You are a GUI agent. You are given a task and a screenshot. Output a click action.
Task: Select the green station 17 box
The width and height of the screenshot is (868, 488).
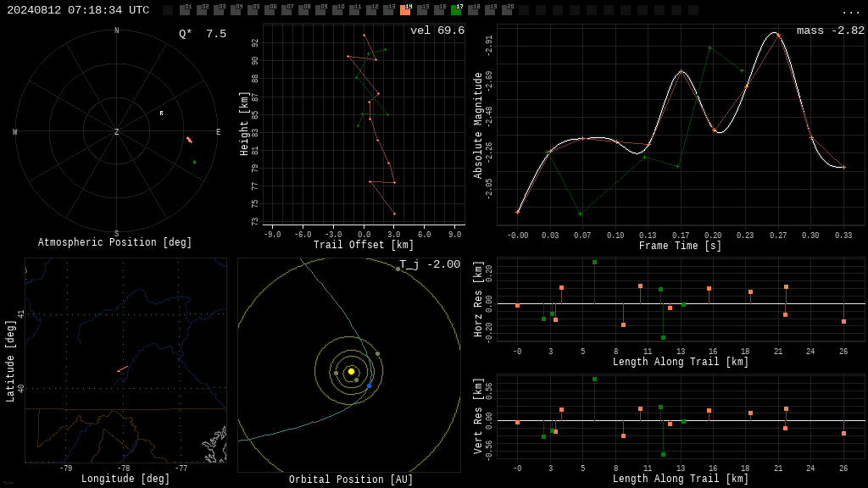coord(456,9)
